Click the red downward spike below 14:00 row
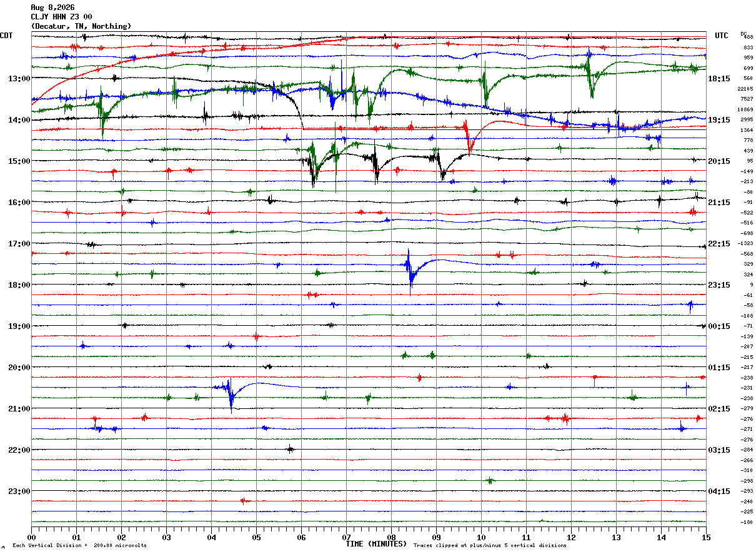The height and width of the screenshot is (554, 756). (x=468, y=138)
